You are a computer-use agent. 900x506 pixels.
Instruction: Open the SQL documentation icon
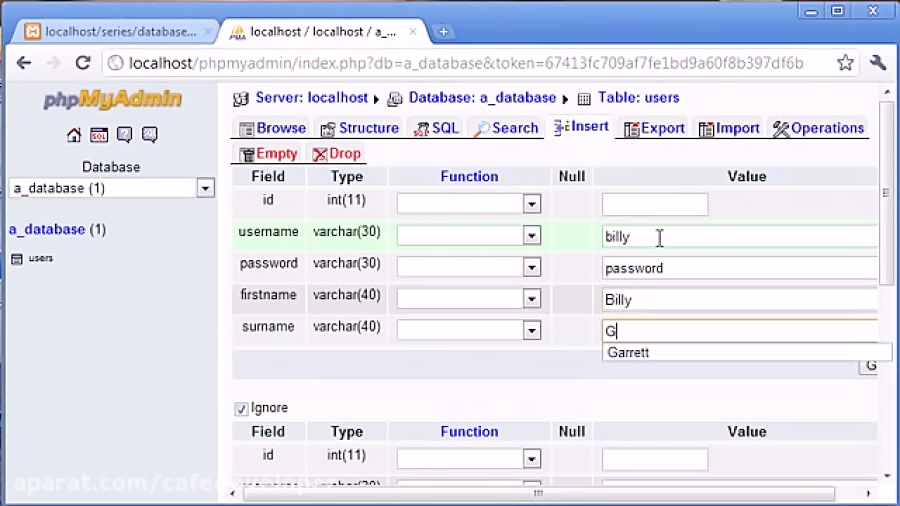pos(149,135)
